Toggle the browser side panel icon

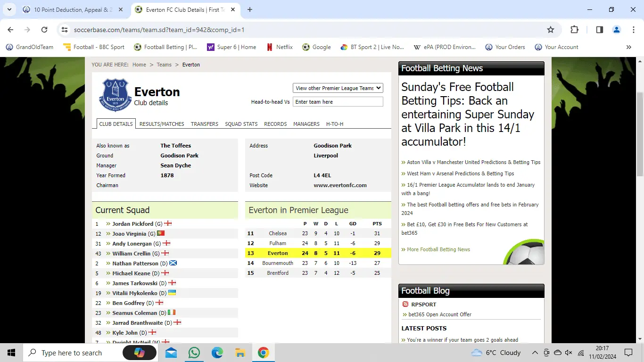599,30
